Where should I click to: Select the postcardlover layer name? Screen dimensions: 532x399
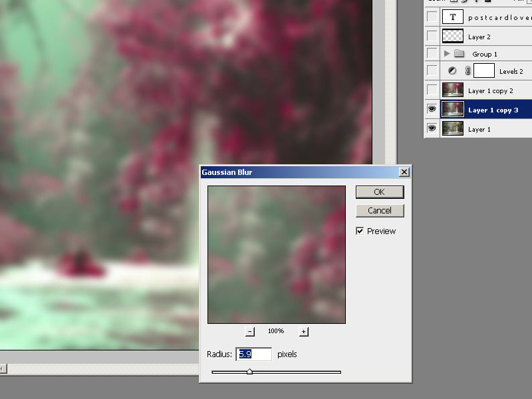[x=500, y=18]
